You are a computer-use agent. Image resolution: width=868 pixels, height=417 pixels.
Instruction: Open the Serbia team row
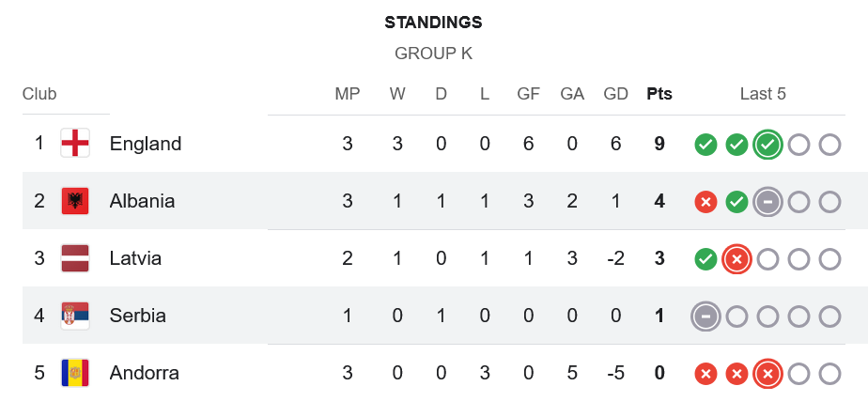click(x=137, y=316)
